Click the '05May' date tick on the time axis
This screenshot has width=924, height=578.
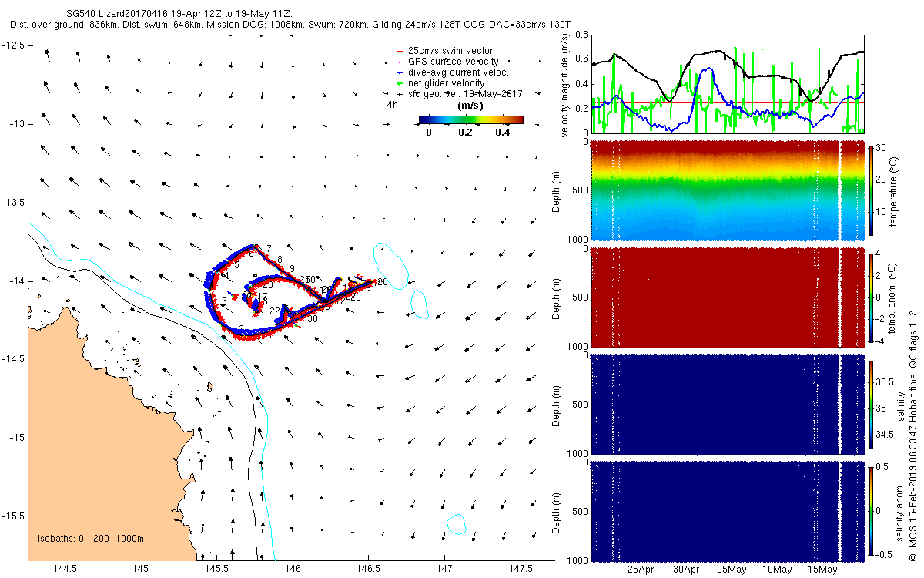click(x=731, y=570)
